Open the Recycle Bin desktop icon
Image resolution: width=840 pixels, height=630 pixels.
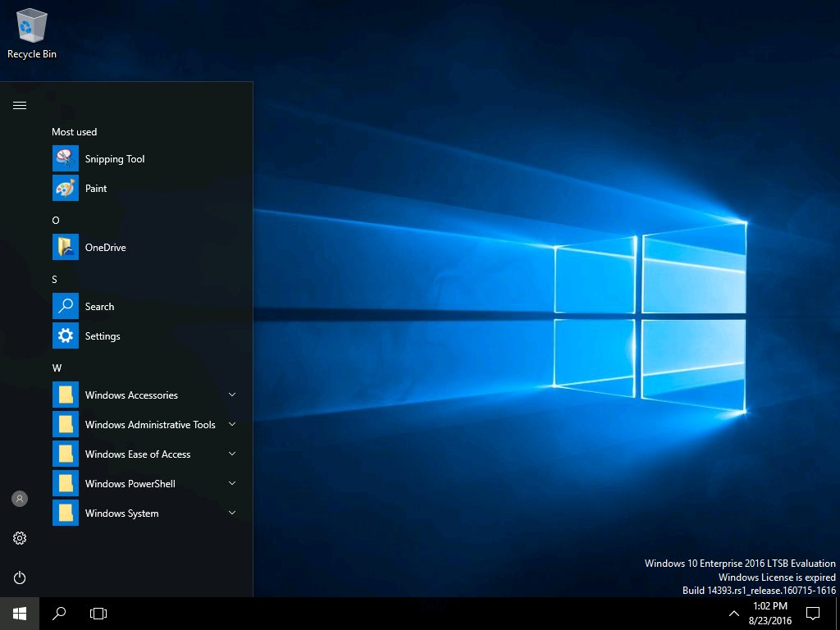click(x=32, y=33)
